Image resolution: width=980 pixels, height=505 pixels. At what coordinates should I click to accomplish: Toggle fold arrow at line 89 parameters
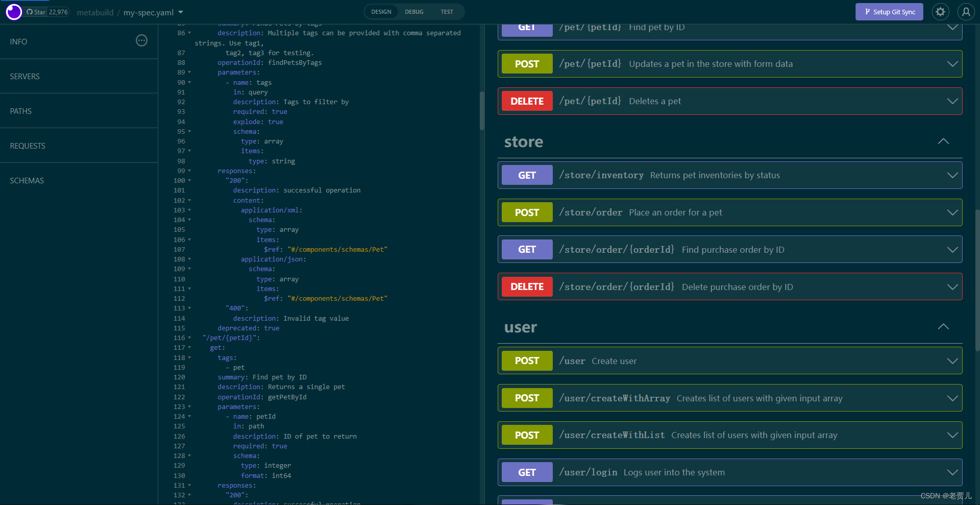click(x=189, y=72)
